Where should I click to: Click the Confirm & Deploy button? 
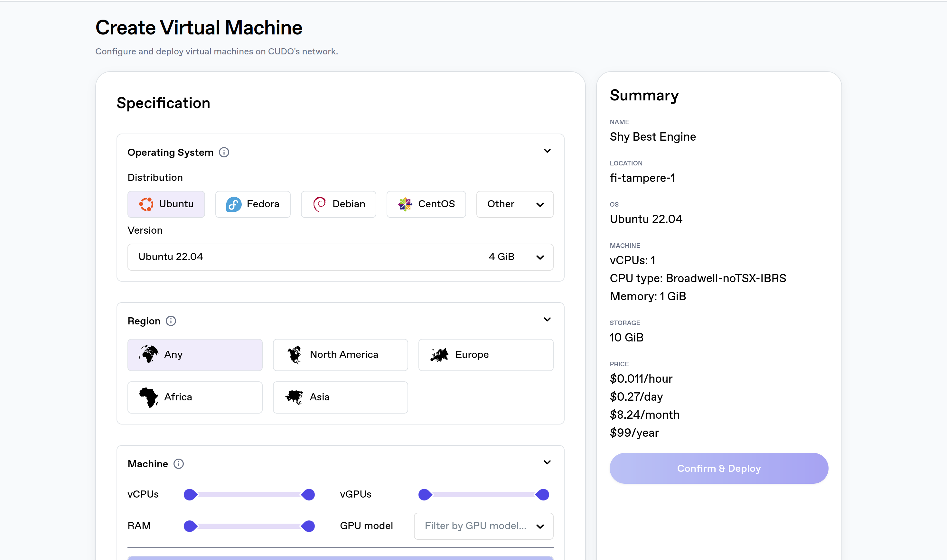pyautogui.click(x=718, y=468)
